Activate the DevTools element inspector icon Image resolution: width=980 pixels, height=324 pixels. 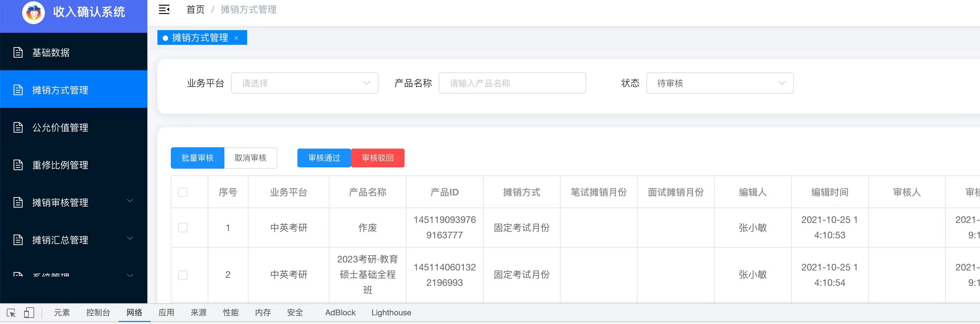pyautogui.click(x=11, y=313)
